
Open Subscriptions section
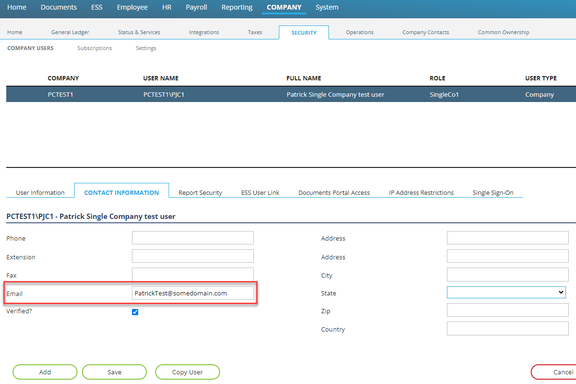94,48
